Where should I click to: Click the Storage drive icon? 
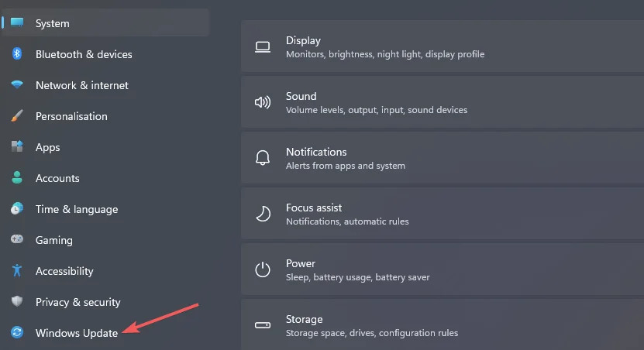coord(263,325)
